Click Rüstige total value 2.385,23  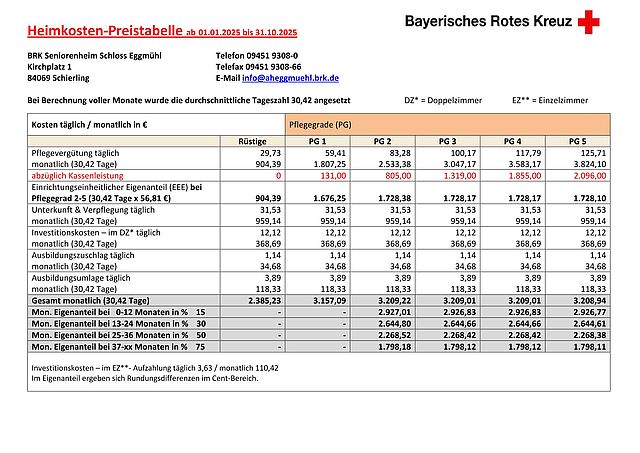(264, 301)
